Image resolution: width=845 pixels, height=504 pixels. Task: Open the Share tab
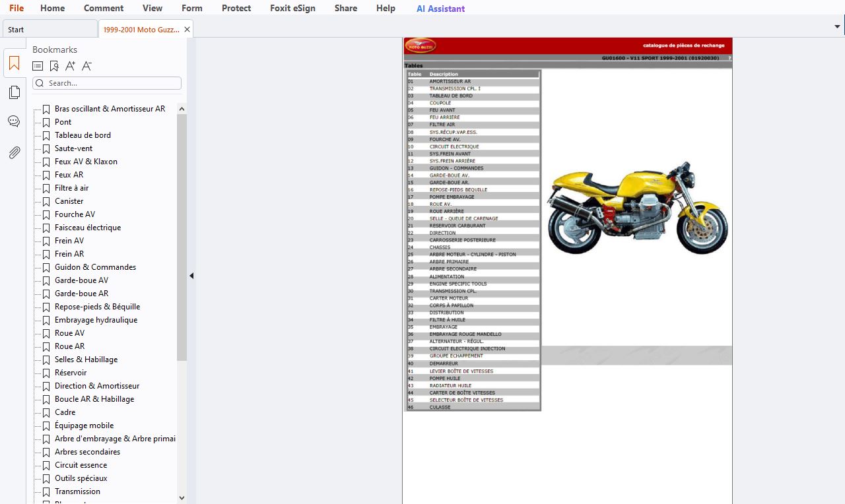point(346,8)
